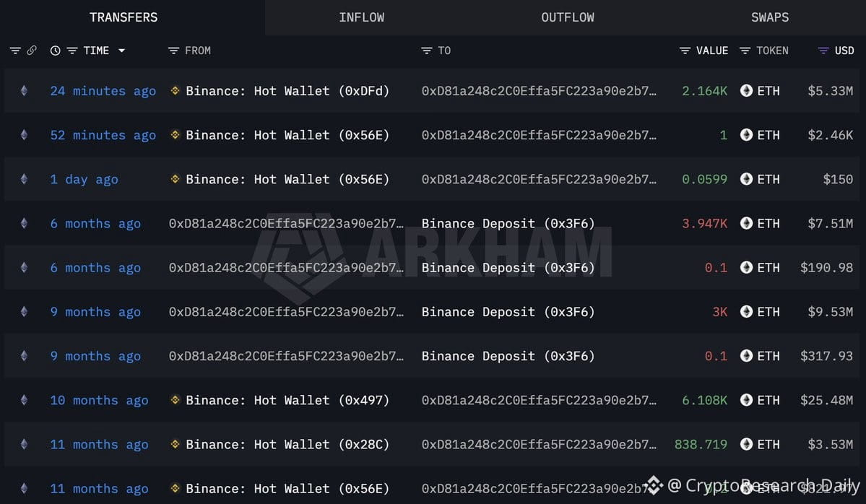Click the link icon in header row
The height and width of the screenshot is (504, 866).
pos(32,51)
